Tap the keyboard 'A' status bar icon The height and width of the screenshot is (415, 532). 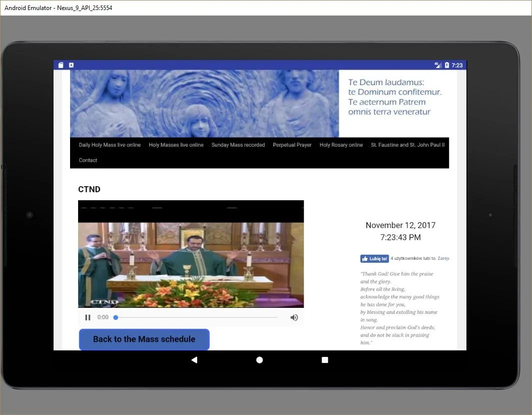click(x=71, y=65)
